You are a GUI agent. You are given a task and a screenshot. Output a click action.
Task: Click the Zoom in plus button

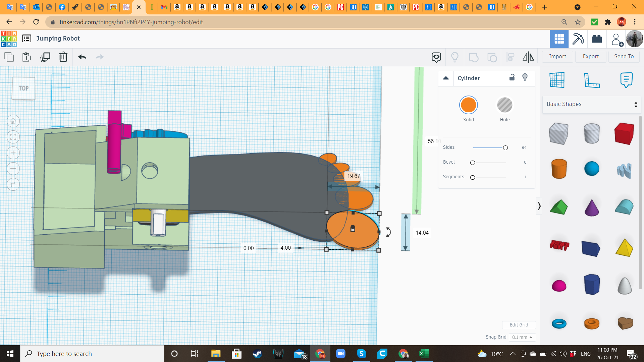[x=13, y=153]
